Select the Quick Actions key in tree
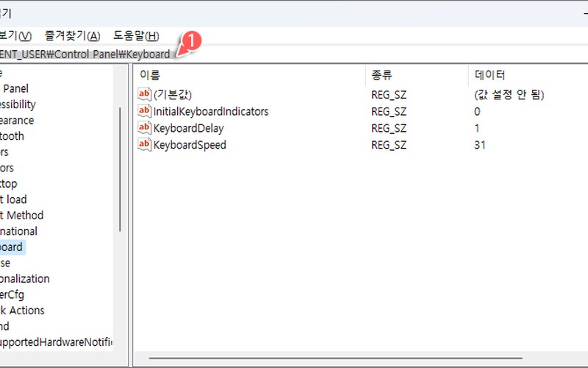 pyautogui.click(x=22, y=311)
